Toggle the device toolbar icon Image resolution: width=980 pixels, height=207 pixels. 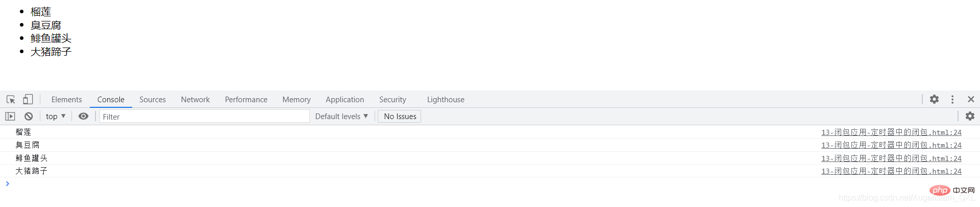point(28,99)
